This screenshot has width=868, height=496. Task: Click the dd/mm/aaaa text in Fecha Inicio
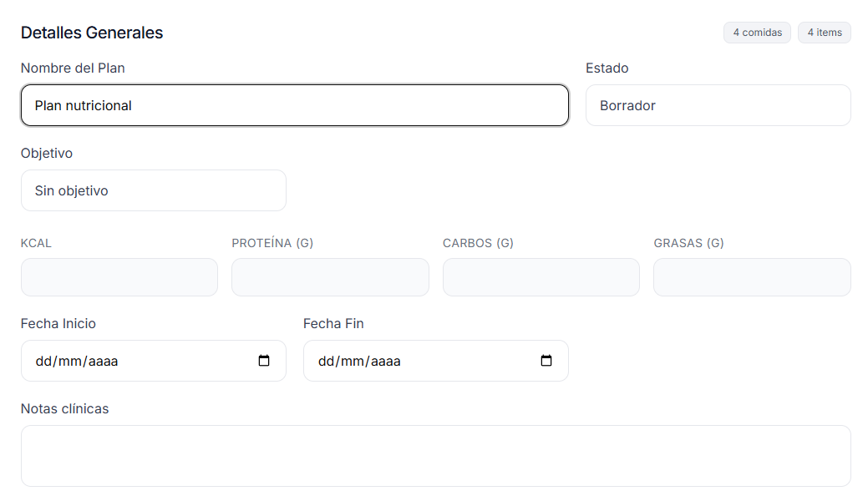(77, 362)
